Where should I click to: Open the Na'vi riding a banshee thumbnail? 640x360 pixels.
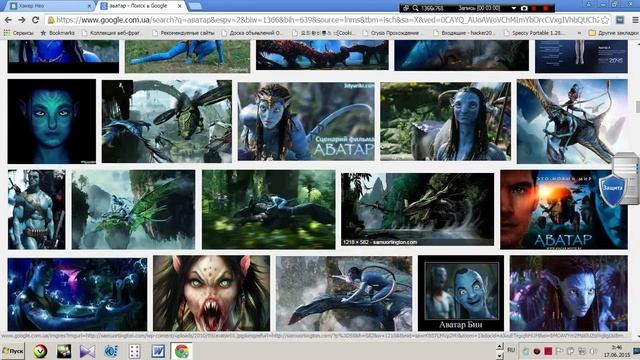[572, 121]
